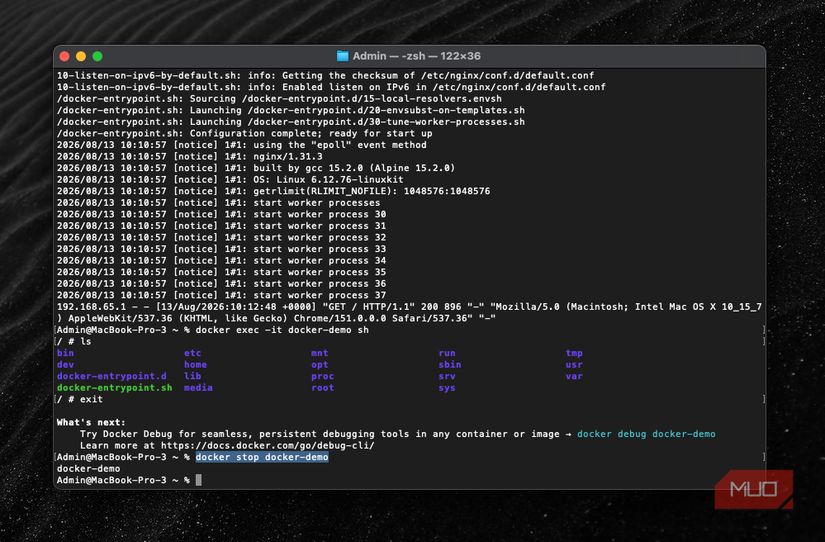Click the green full-screen window button
825x542 pixels.
click(97, 56)
